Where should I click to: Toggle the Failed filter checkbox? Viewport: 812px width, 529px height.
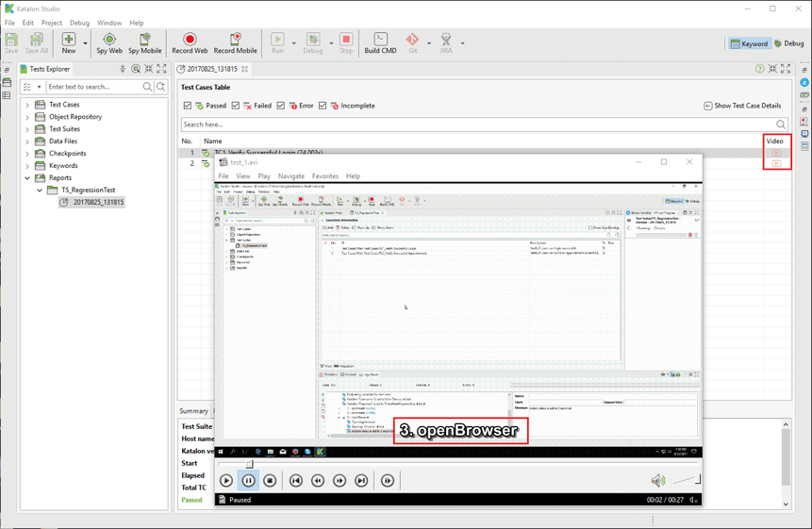pos(236,106)
